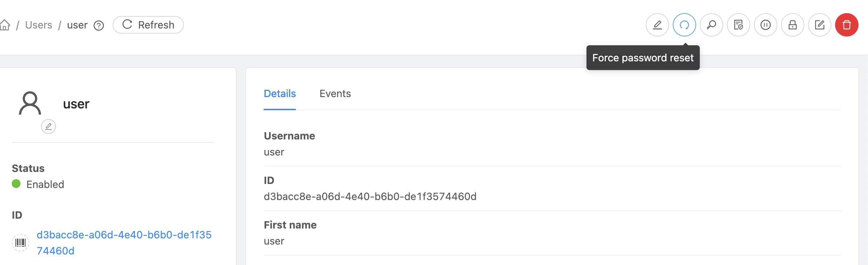Select the padlock lock-account icon

(x=792, y=25)
